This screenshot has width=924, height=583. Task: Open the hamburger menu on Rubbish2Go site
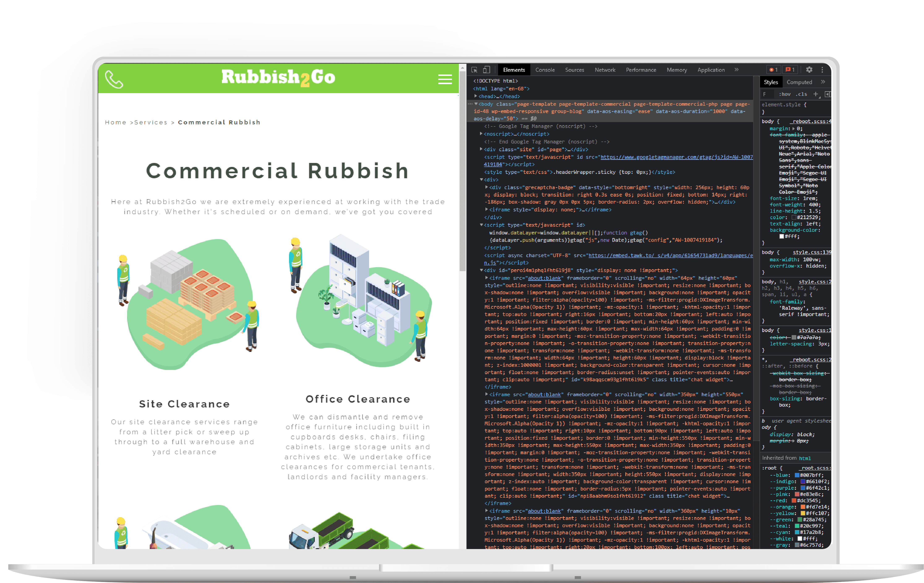click(x=445, y=79)
